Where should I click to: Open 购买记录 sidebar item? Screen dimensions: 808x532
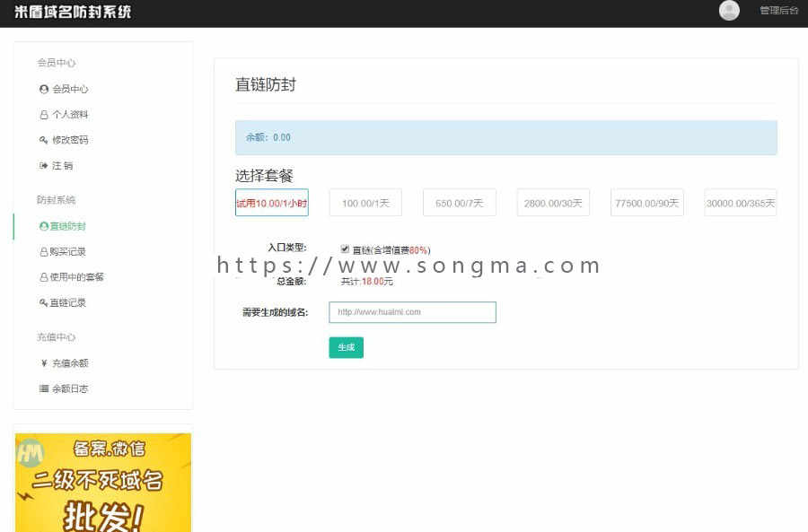(x=67, y=251)
